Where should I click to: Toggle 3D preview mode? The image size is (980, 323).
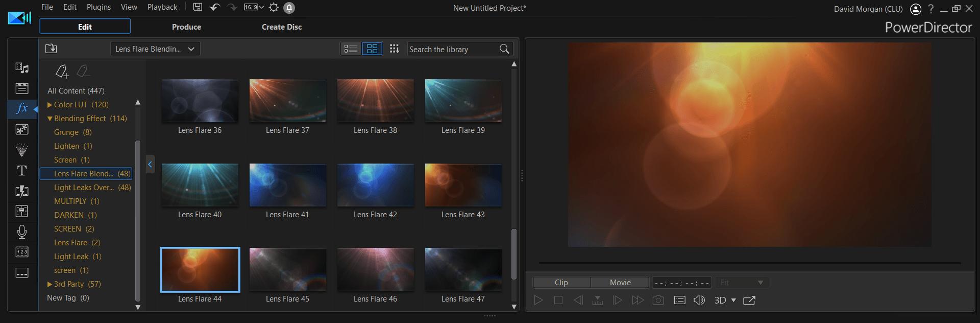[720, 300]
